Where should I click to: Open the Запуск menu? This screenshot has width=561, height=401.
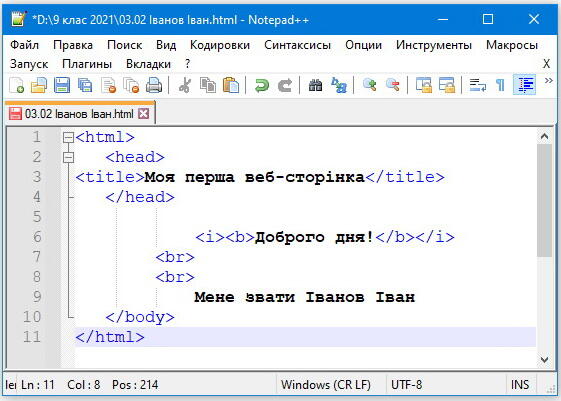point(29,64)
